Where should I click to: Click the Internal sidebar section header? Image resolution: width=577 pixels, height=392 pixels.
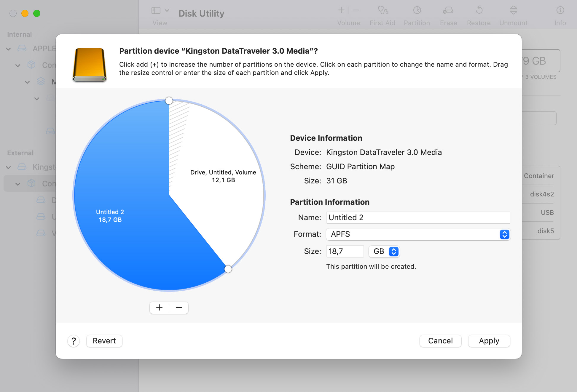(x=19, y=35)
